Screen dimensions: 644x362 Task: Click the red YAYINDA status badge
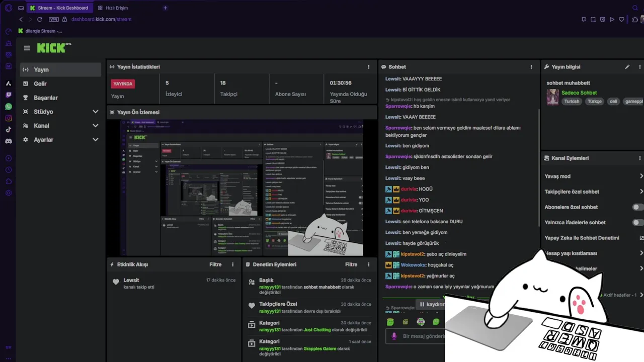point(123,84)
